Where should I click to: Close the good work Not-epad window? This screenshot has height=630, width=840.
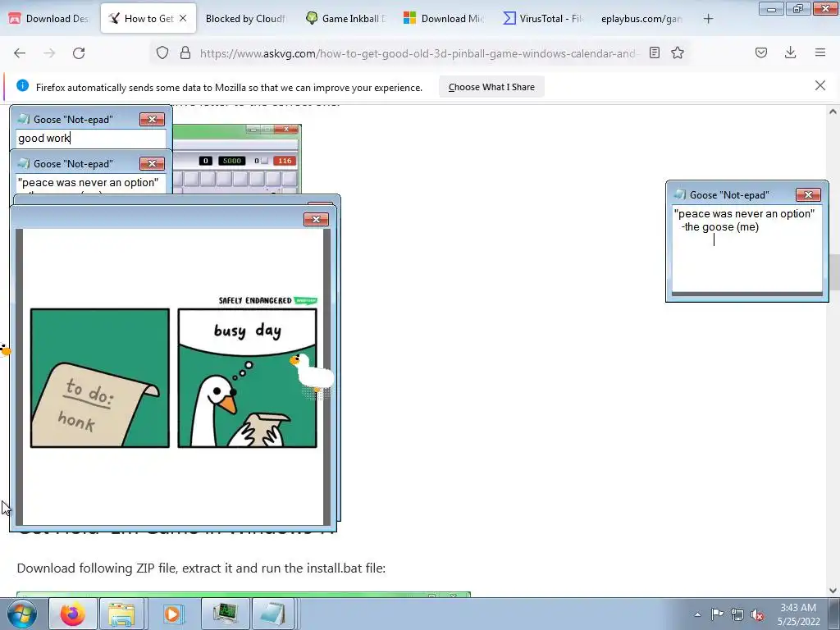pyautogui.click(x=152, y=119)
